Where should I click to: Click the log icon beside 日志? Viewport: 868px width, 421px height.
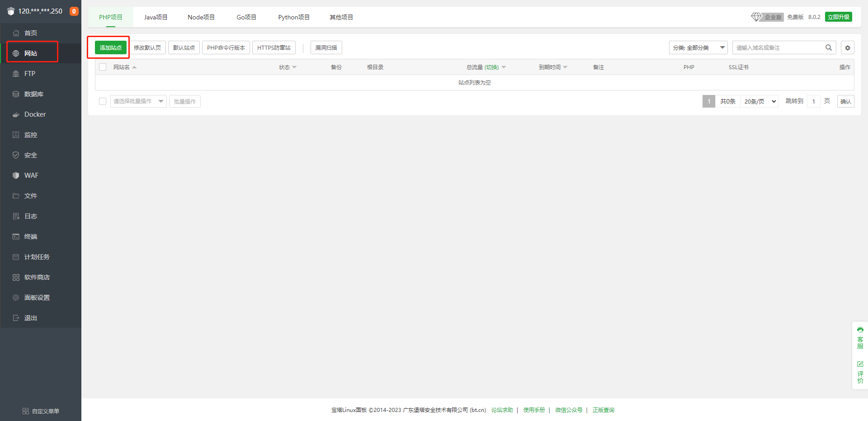[x=16, y=216]
